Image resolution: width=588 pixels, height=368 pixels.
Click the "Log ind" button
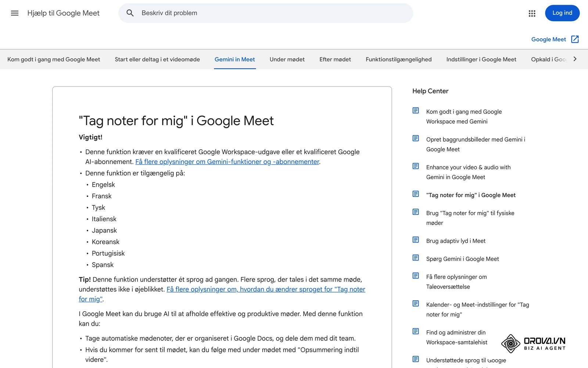click(x=562, y=13)
